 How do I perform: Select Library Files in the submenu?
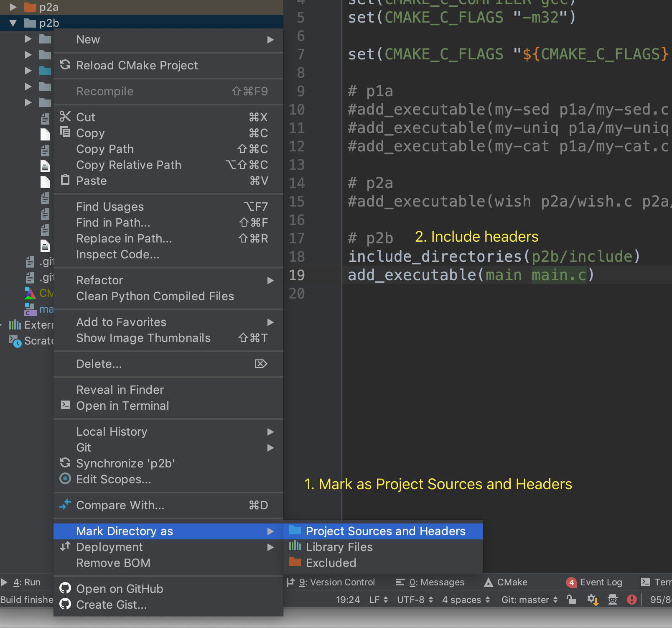tap(339, 547)
